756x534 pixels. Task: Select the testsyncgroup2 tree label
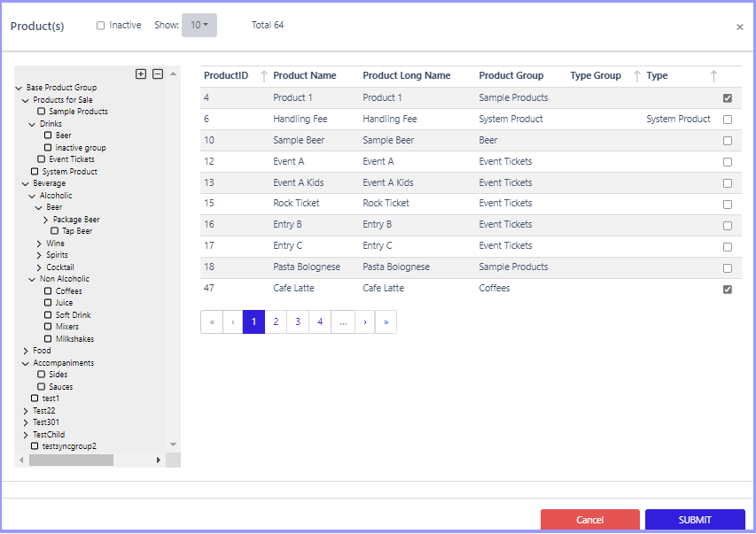pos(69,446)
